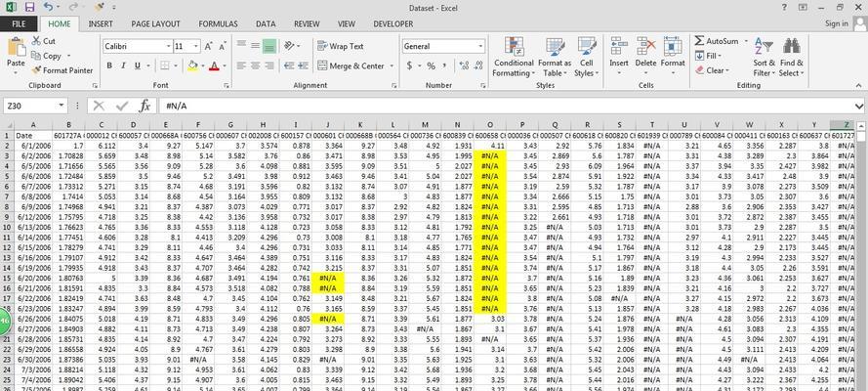Align cell text to the right
Viewport: 868px width, 391px height.
point(269,65)
